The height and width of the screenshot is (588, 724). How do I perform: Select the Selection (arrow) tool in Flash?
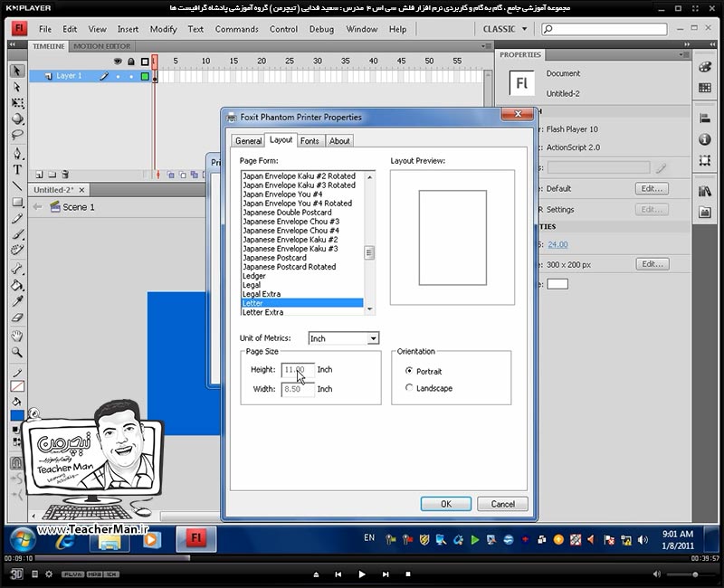click(x=17, y=71)
